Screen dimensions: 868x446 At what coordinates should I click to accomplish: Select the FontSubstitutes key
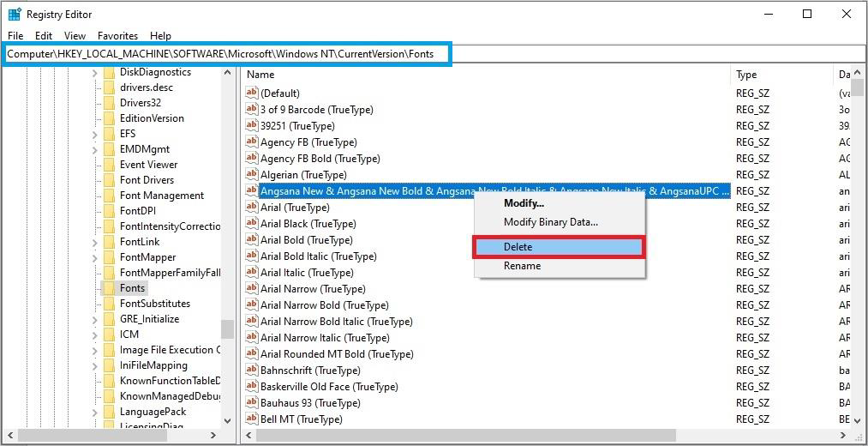pos(155,304)
